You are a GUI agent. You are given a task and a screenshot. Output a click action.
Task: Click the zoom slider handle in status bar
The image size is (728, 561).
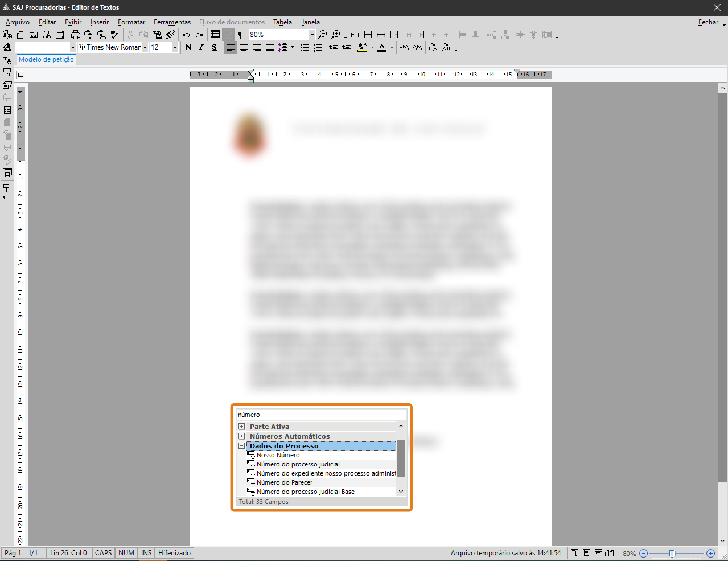click(672, 553)
